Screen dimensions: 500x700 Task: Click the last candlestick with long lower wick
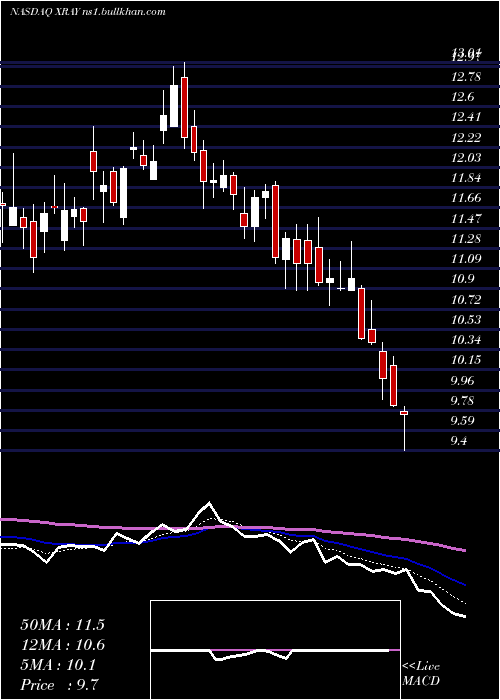(x=404, y=429)
